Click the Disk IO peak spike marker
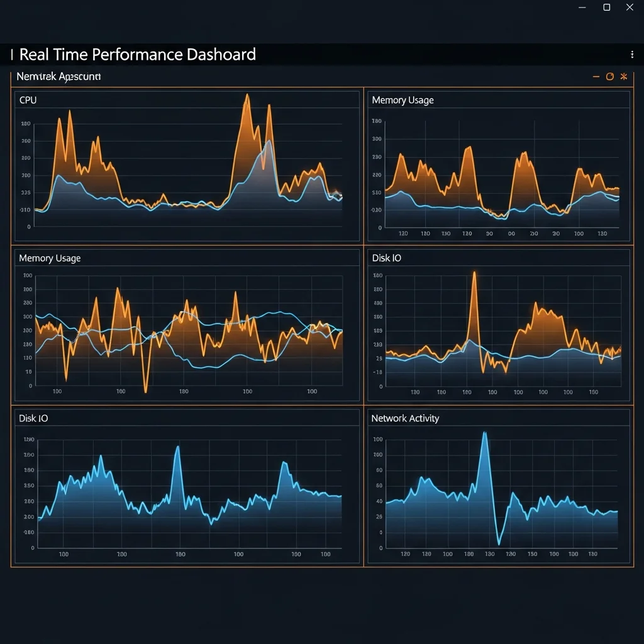The width and height of the screenshot is (644, 644). click(x=474, y=272)
